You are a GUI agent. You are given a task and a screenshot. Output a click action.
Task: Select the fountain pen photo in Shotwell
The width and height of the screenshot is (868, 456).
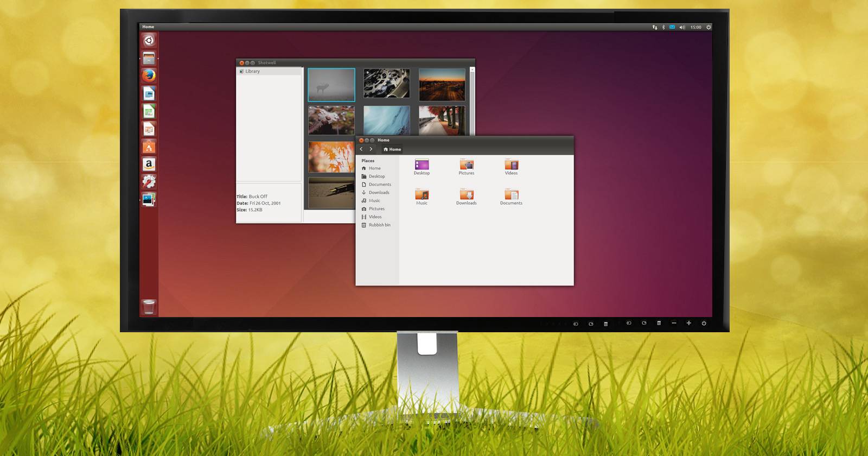pos(331,193)
